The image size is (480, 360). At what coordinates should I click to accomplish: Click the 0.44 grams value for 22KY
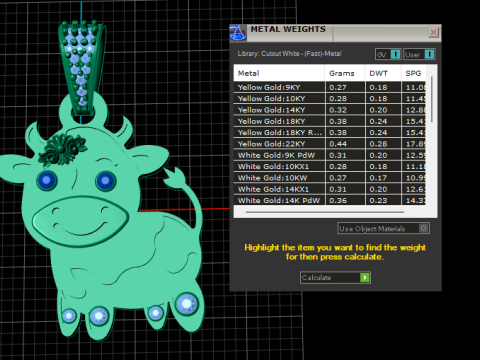click(x=338, y=144)
